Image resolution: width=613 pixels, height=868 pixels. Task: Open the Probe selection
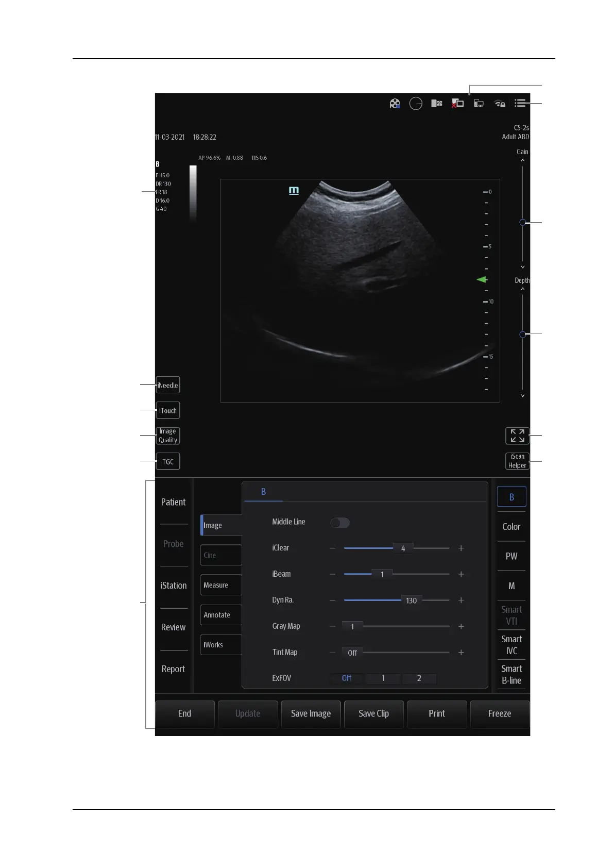[x=174, y=544]
